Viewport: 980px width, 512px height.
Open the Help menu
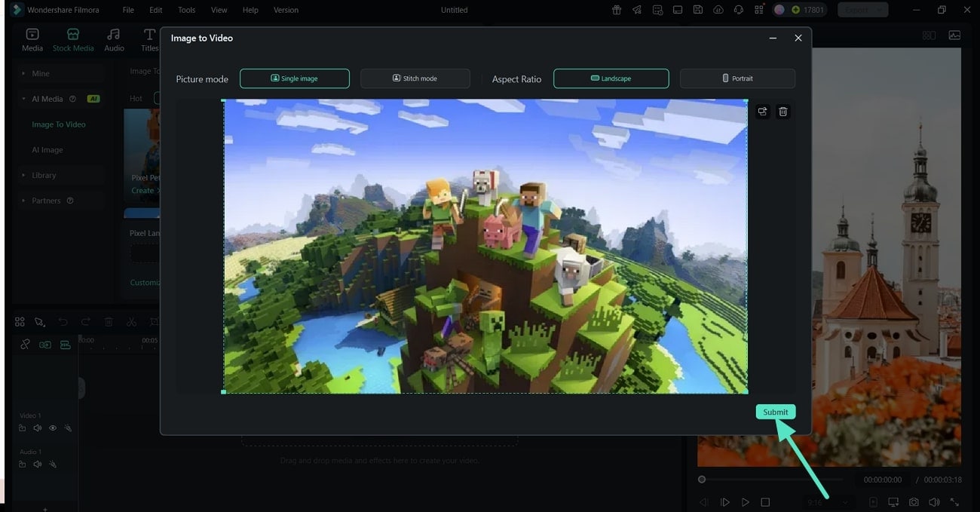point(250,10)
